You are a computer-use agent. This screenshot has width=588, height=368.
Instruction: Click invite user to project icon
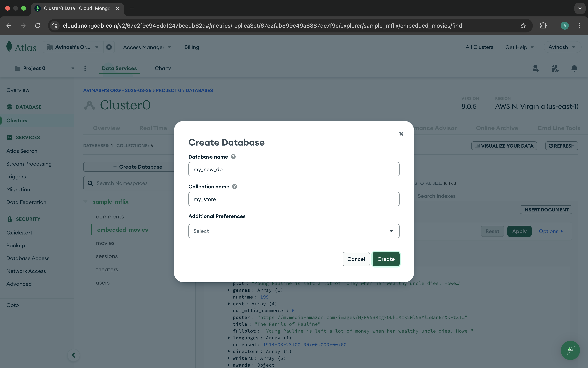536,68
